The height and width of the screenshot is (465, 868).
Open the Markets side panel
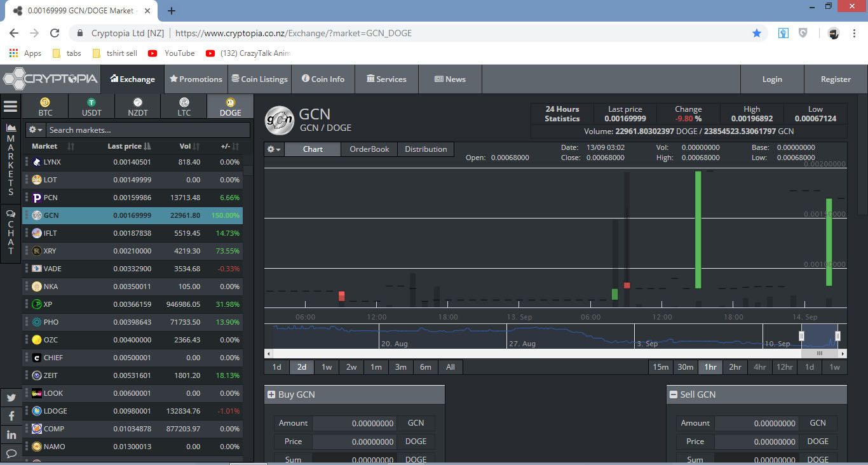coord(11,161)
